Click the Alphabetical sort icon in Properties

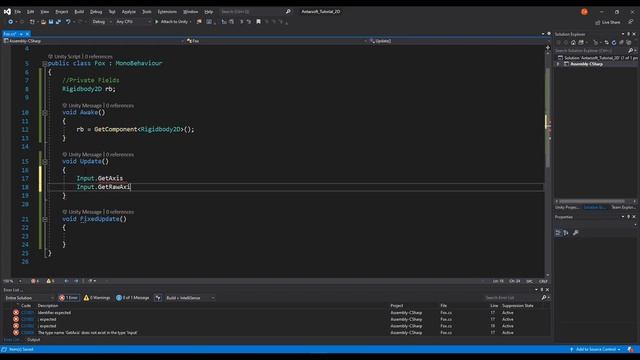[566, 233]
